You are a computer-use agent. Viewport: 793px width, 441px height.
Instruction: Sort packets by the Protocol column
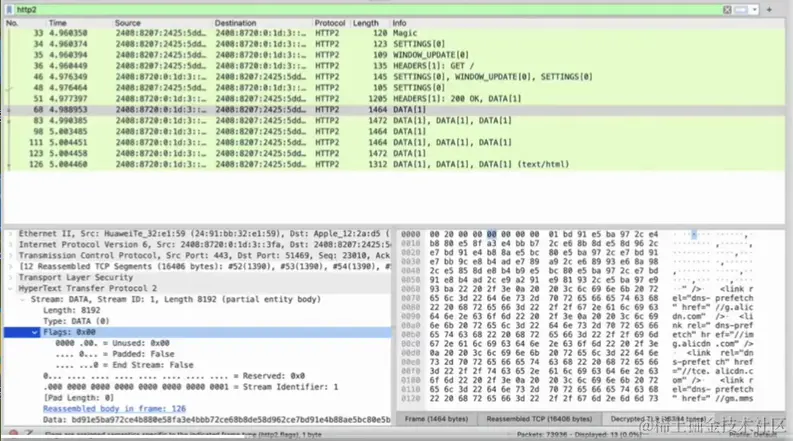(x=330, y=23)
